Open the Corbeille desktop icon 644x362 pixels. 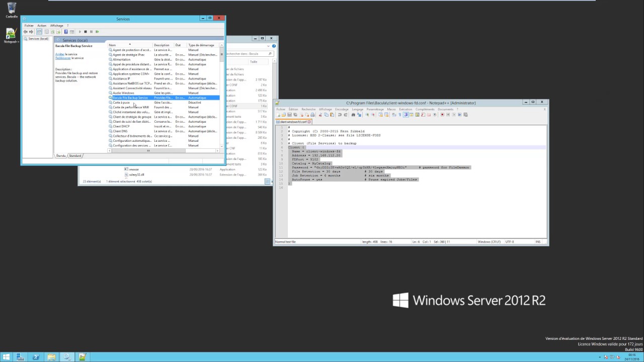point(11,10)
